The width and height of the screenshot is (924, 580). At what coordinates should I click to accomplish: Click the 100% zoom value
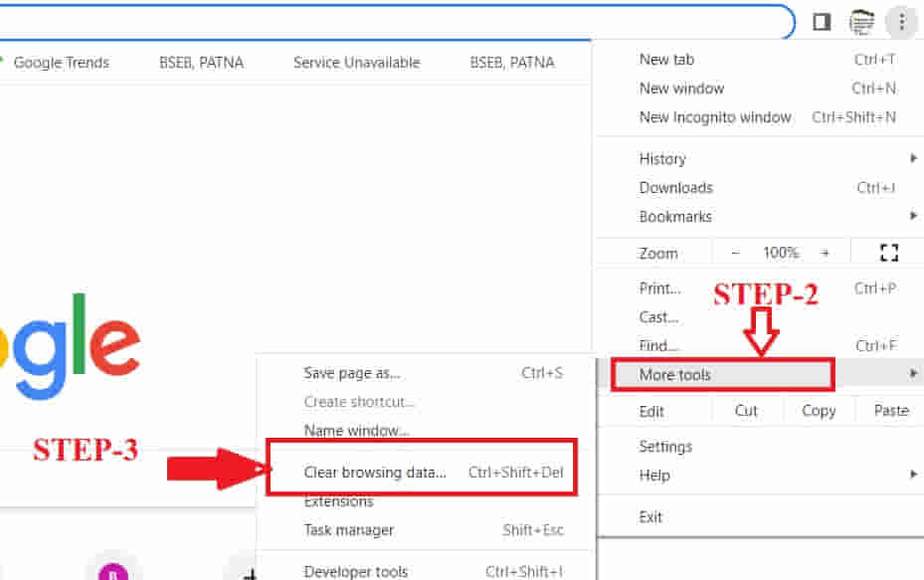click(781, 253)
